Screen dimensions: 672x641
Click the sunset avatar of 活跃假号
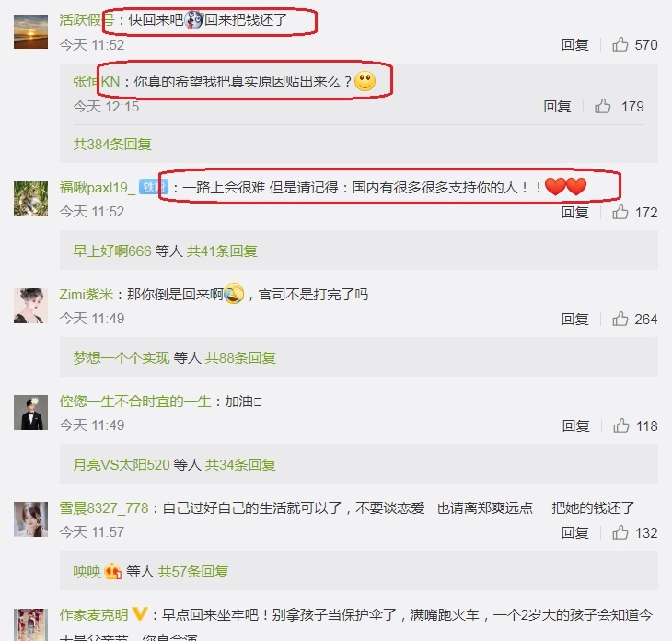[x=31, y=31]
